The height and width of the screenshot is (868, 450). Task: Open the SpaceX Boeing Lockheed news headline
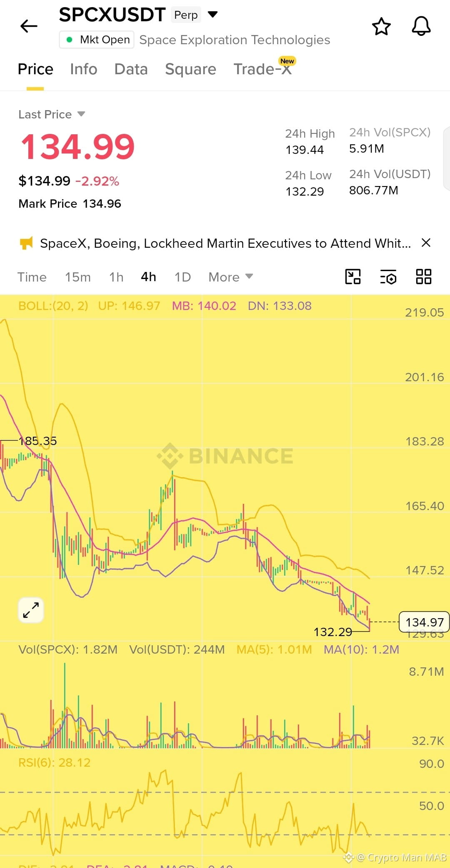225,243
